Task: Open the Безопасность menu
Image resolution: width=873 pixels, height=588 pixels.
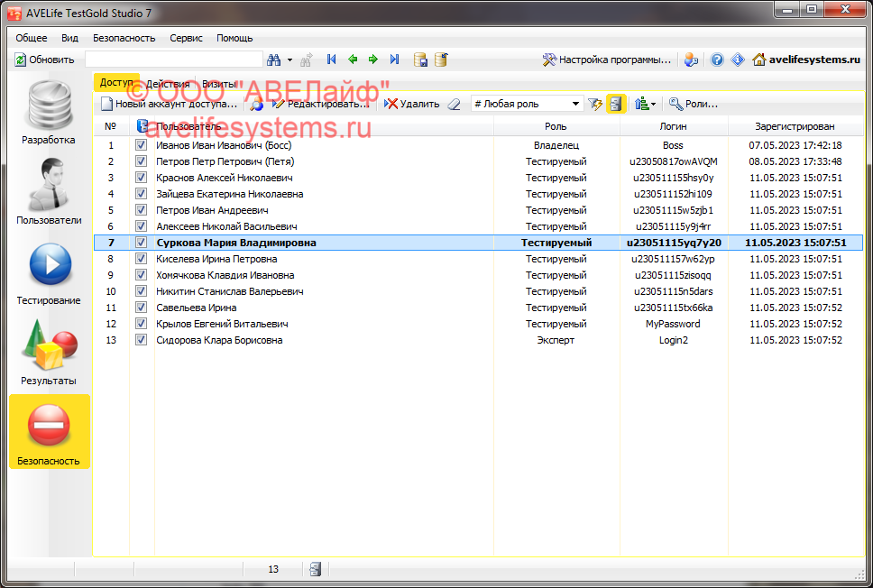Action: (x=124, y=38)
